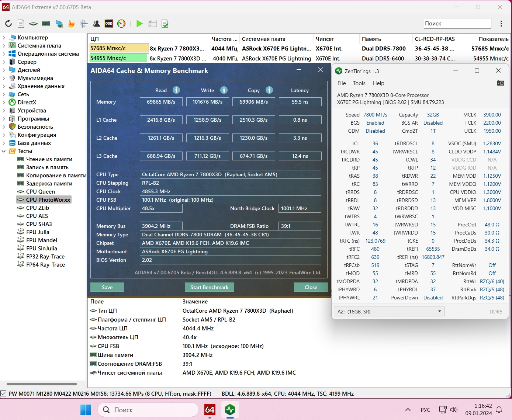Toggle the checkbox in the status bar
512x420 pixels.
(x=4, y=394)
